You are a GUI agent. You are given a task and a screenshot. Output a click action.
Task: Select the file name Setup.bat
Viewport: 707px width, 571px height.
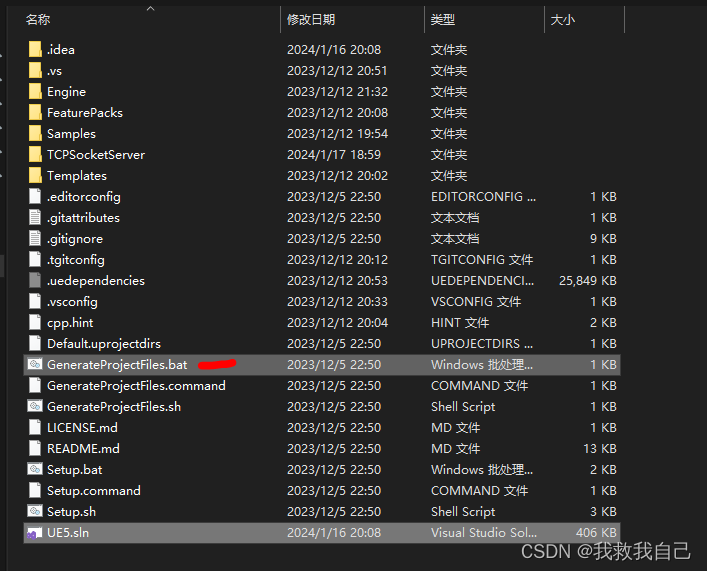point(75,470)
